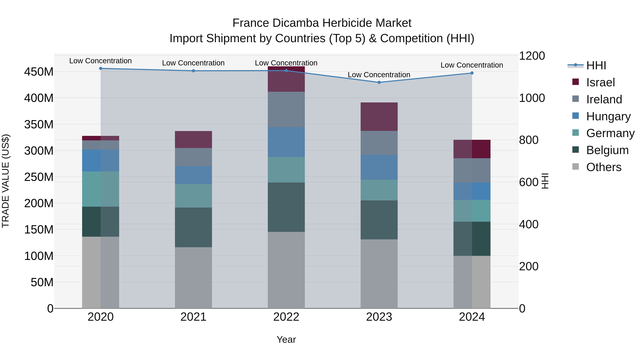Click the Germany legend color swatch
Image resolution: width=644 pixels, height=362 pixels.
point(575,132)
